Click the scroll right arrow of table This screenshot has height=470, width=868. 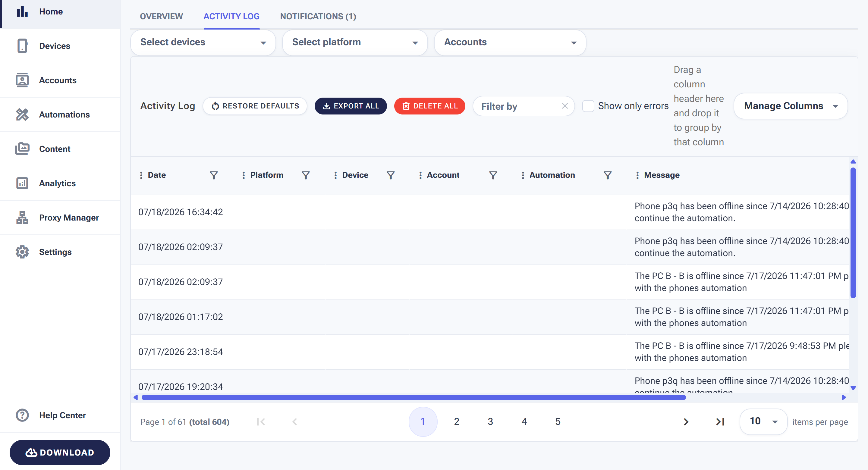click(x=844, y=398)
